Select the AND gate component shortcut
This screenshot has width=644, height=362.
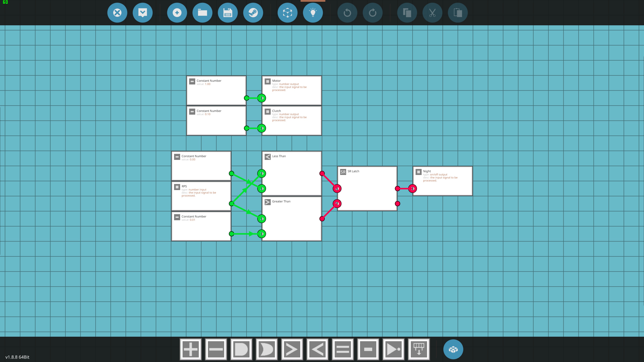tap(241, 349)
